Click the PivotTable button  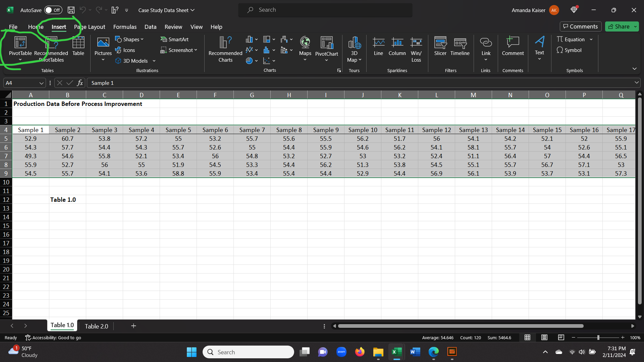tap(20, 49)
